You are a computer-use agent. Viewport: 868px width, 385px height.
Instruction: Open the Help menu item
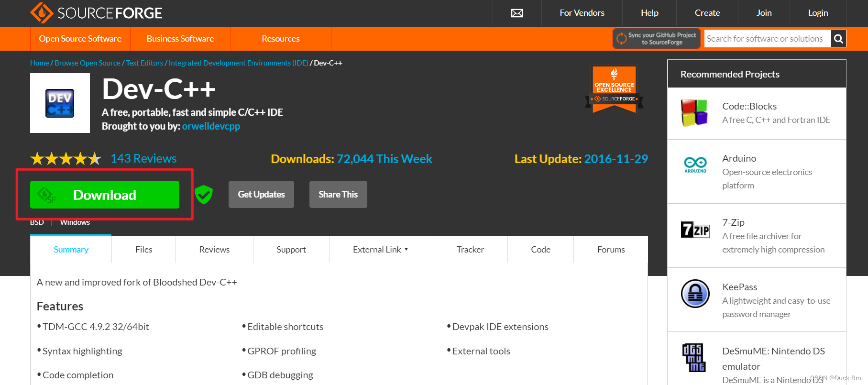(x=649, y=13)
